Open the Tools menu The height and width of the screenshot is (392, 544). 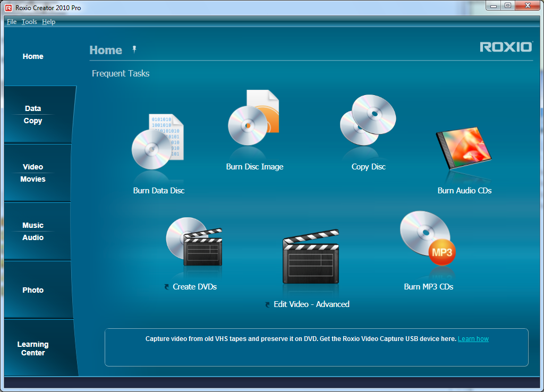coord(29,22)
